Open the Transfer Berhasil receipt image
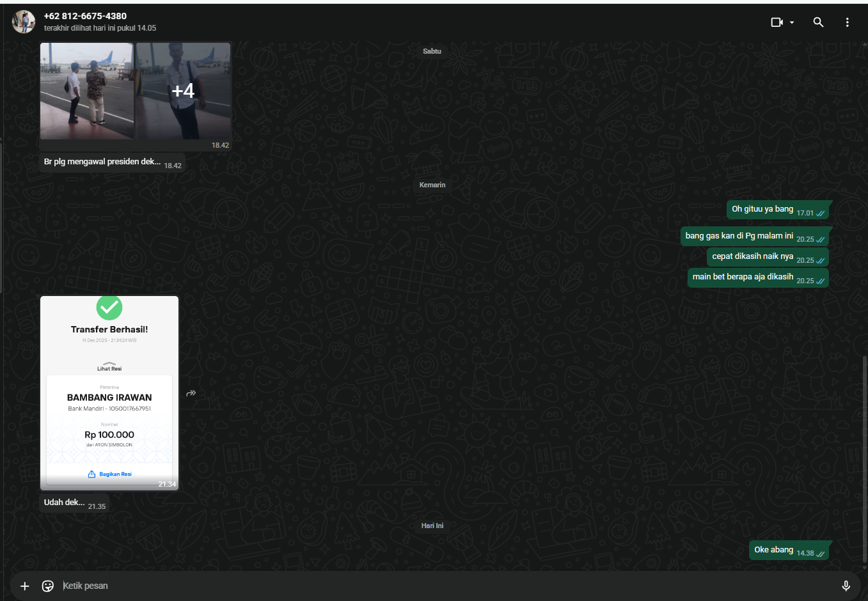Image resolution: width=868 pixels, height=601 pixels. pos(109,393)
